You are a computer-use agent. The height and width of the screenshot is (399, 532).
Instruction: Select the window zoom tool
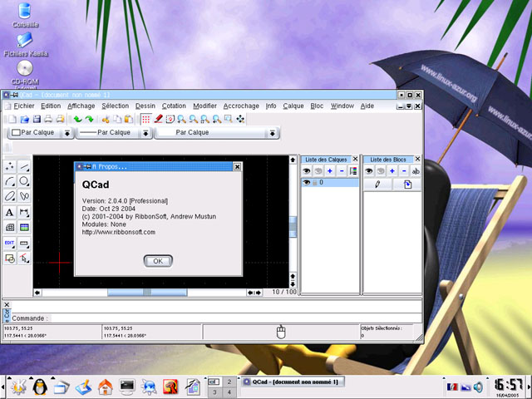tap(229, 119)
